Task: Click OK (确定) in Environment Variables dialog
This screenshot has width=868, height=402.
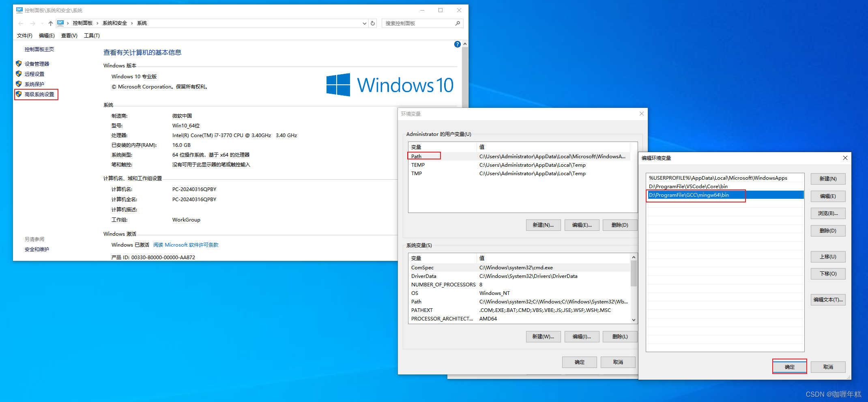Action: 580,362
